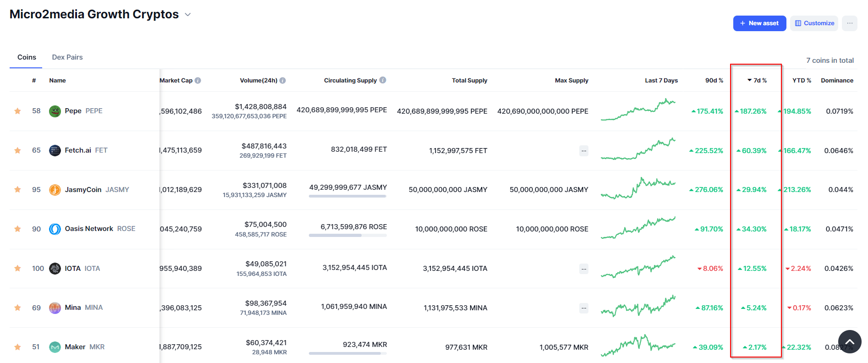Image resolution: width=868 pixels, height=363 pixels.
Task: Click the Pepe frog coin logo
Action: coord(55,111)
